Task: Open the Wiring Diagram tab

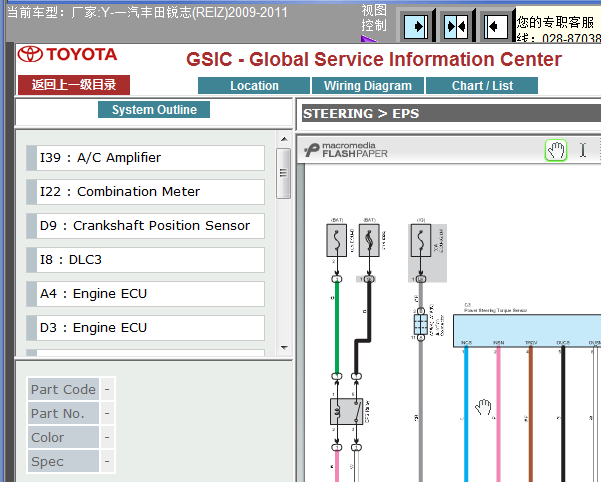Action: [368, 85]
